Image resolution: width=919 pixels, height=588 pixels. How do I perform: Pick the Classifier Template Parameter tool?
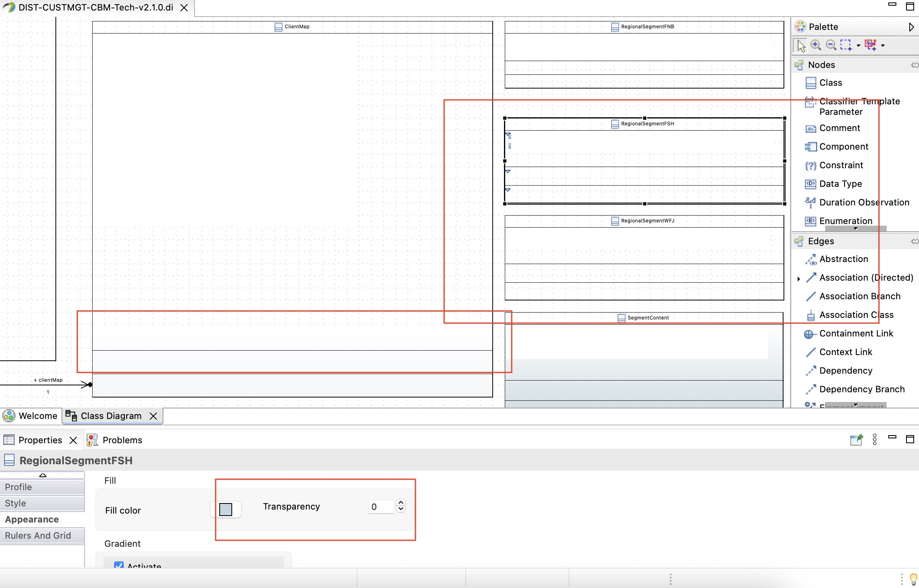coord(853,106)
